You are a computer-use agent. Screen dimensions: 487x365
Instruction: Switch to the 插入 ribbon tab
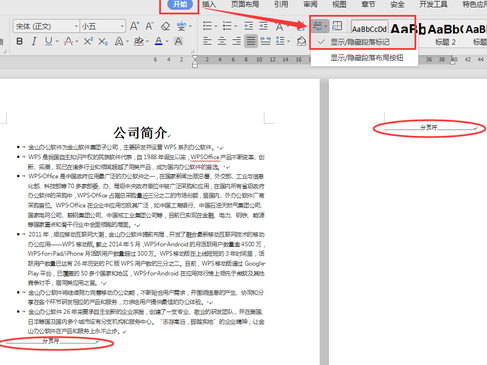[209, 4]
